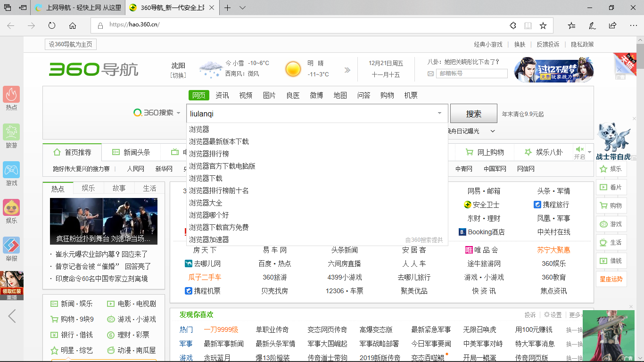This screenshot has width=644, height=362.
Task: Select 资讯 search tab
Action: pos(222,95)
